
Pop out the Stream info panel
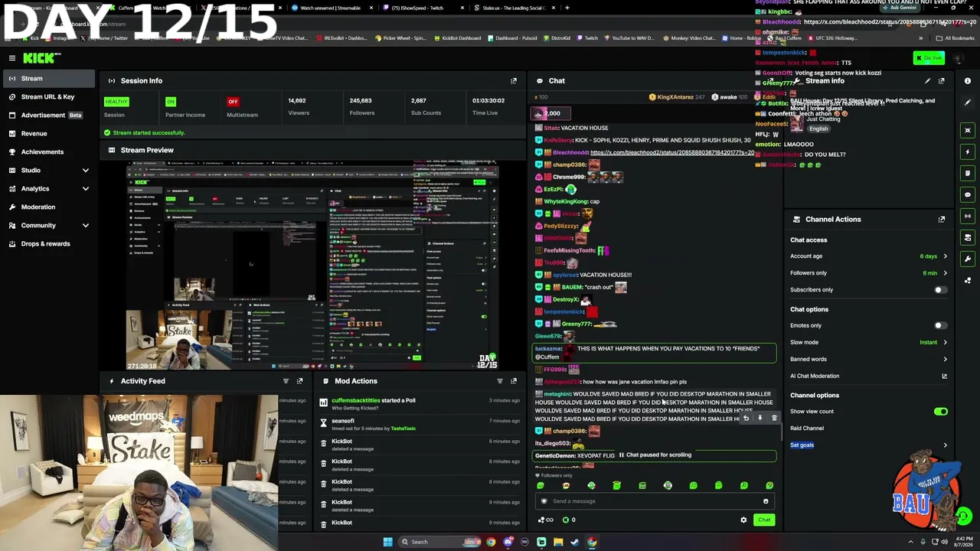[942, 80]
